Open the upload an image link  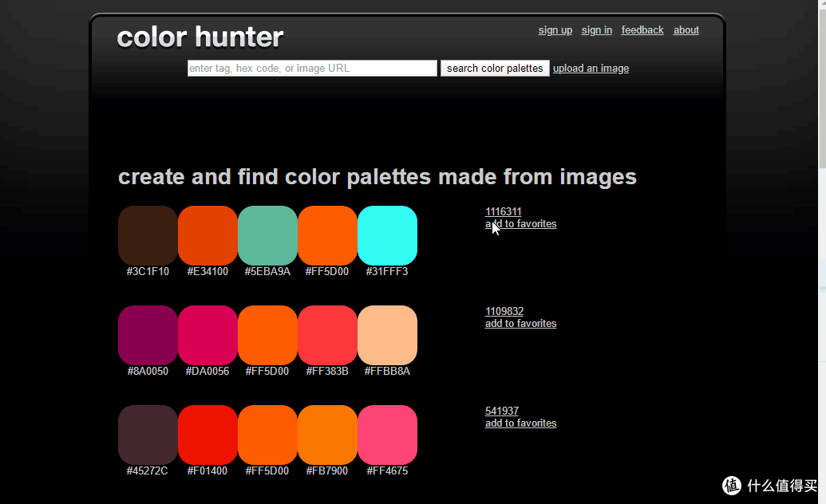coord(591,69)
